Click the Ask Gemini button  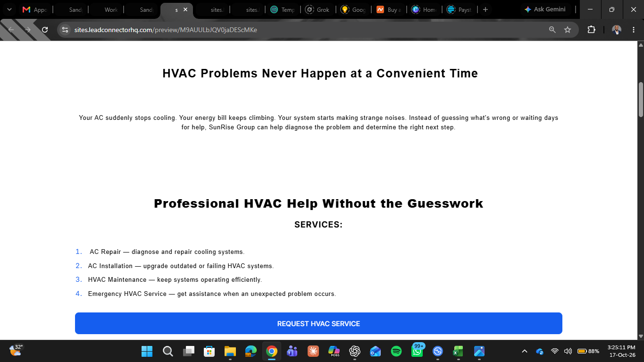tap(545, 9)
